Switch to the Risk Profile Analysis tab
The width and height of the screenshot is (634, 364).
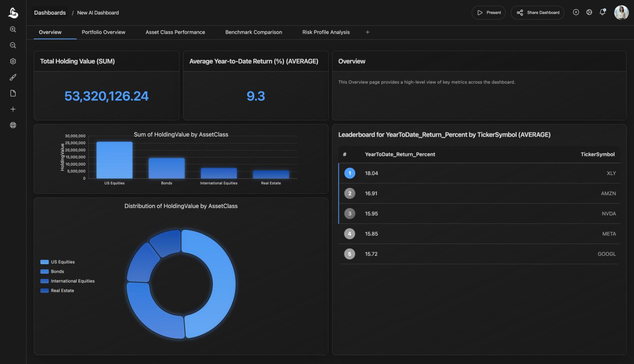pos(325,32)
